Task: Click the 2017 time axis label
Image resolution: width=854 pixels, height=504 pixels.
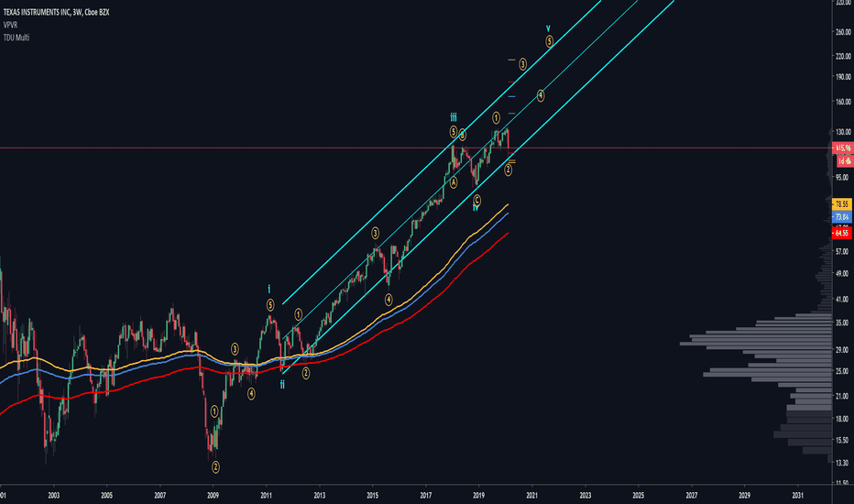Action: tap(425, 495)
